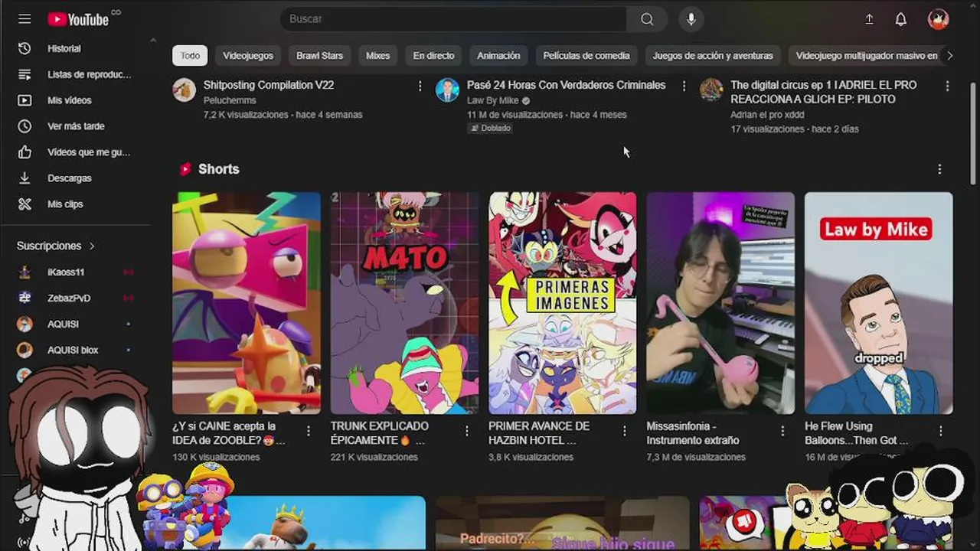Open the Law By Mike channel name
980x551 pixels.
pyautogui.click(x=493, y=100)
